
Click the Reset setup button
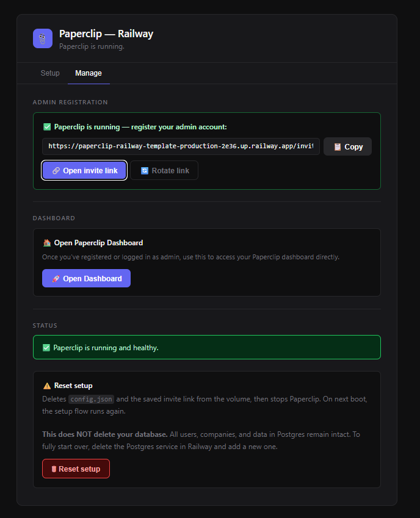(x=76, y=469)
